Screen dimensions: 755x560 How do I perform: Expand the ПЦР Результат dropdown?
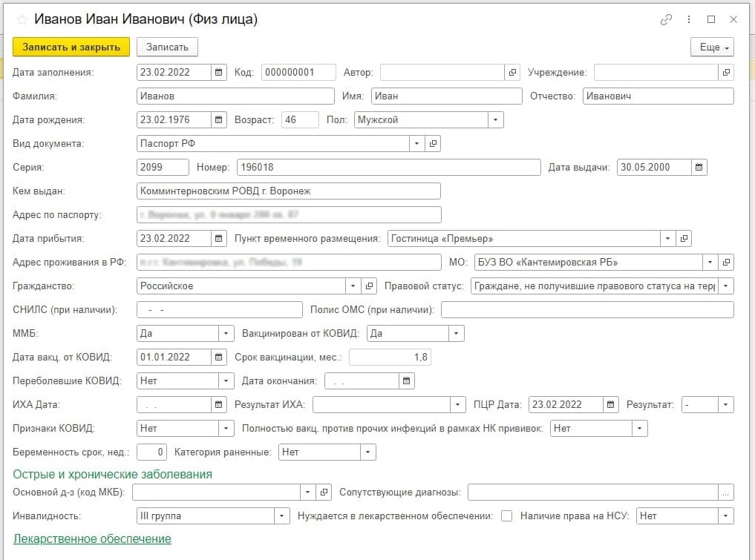pyautogui.click(x=725, y=404)
